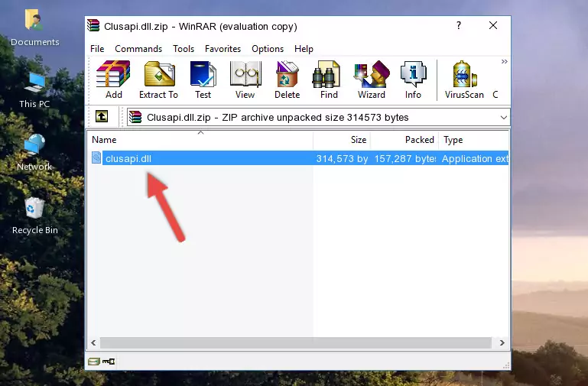Open the Options menu
The height and width of the screenshot is (386, 588).
coord(268,49)
